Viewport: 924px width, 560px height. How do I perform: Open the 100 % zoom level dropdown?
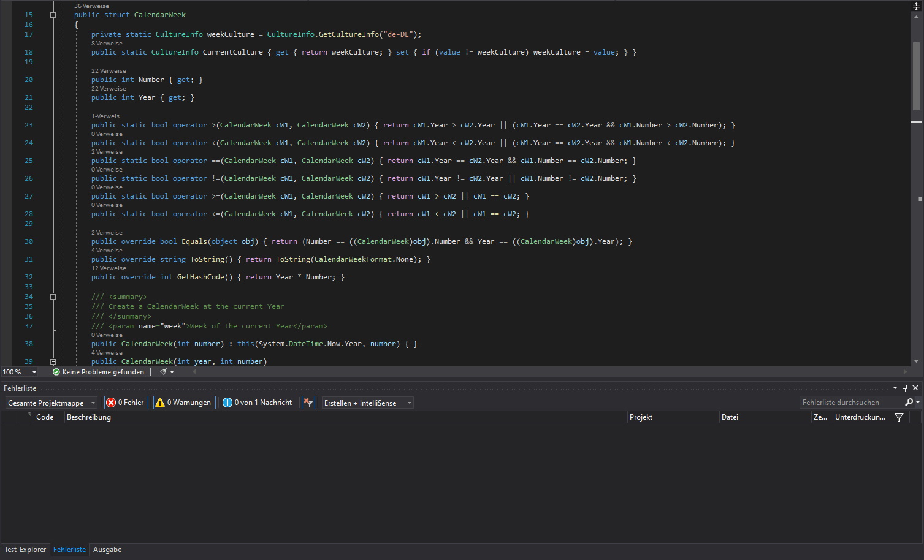34,372
